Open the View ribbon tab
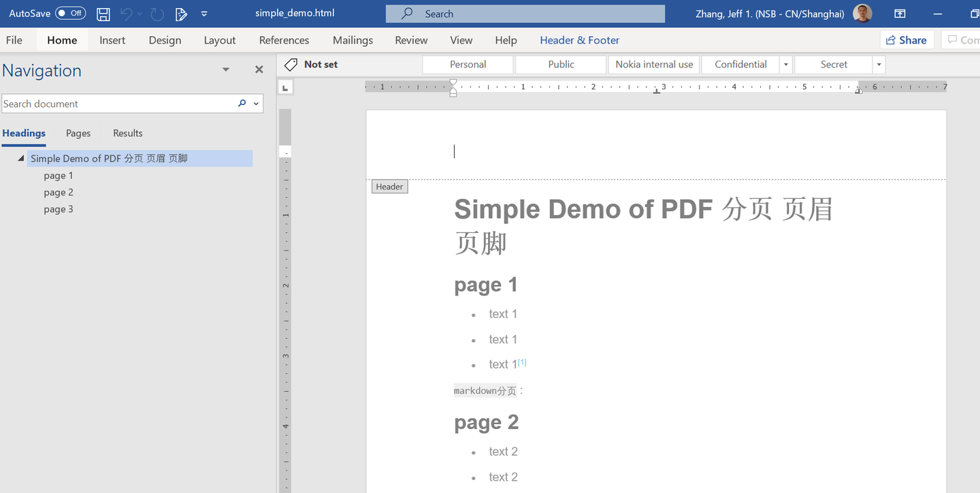This screenshot has width=980, height=493. click(x=461, y=40)
